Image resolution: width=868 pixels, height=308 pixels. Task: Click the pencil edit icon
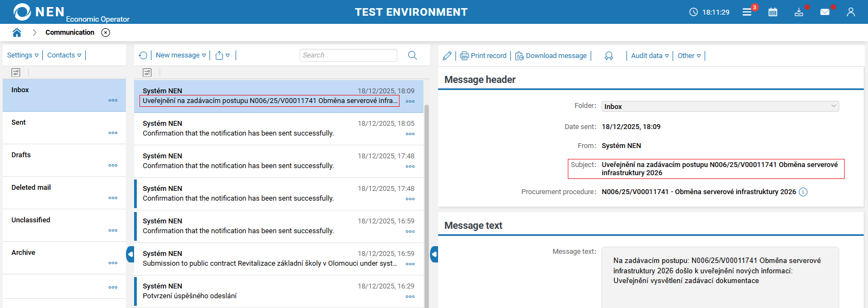pos(447,56)
